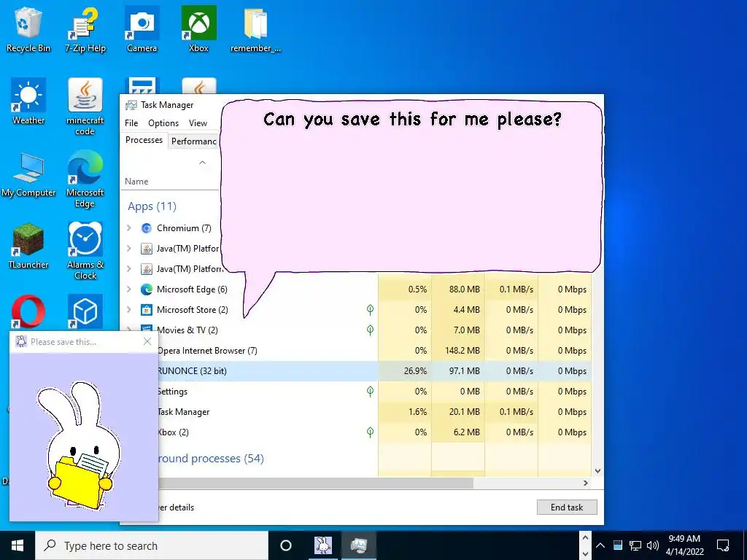The height and width of the screenshot is (560, 747).
Task: Open the Xbox desktop shortcut
Action: point(198,29)
